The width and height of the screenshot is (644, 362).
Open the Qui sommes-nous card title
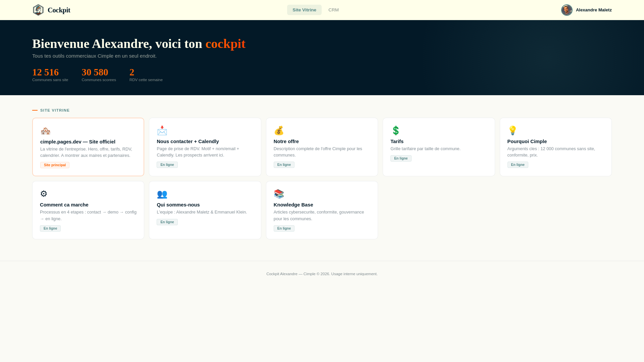tap(178, 205)
